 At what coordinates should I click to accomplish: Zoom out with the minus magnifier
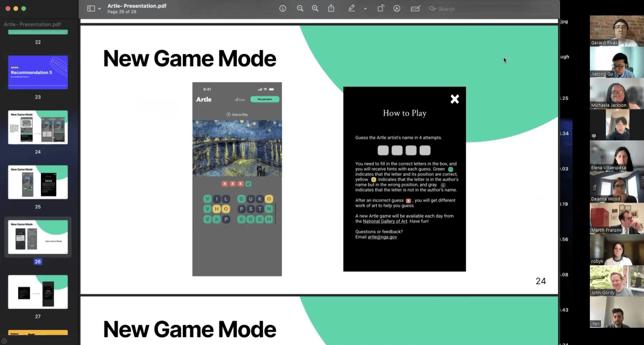tap(300, 9)
